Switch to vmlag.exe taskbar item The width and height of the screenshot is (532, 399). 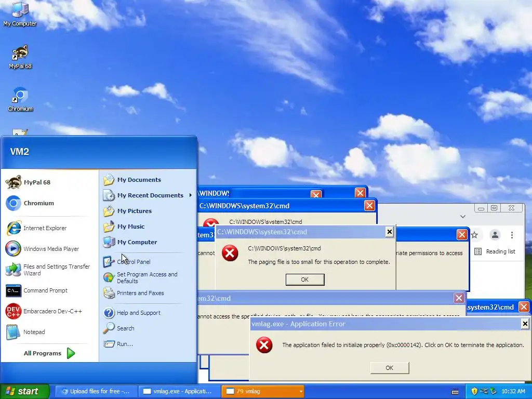click(x=179, y=391)
